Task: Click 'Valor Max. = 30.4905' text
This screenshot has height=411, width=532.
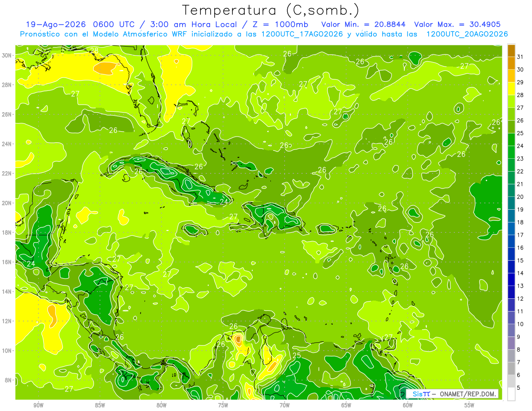Action: (x=458, y=24)
